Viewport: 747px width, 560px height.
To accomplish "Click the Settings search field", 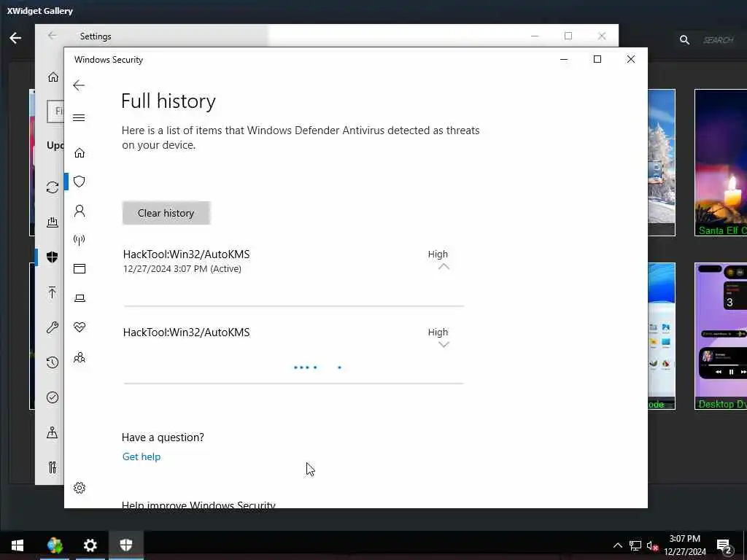I will click(55, 112).
